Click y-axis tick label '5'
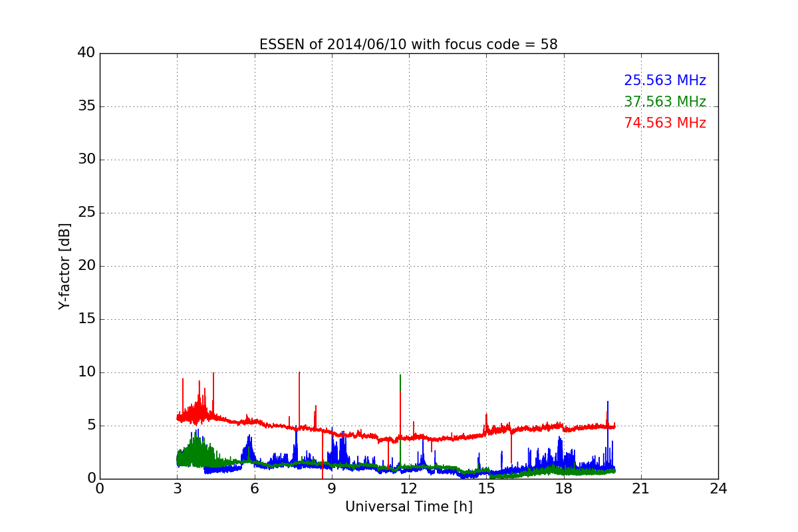This screenshot has width=798, height=532. coord(91,426)
